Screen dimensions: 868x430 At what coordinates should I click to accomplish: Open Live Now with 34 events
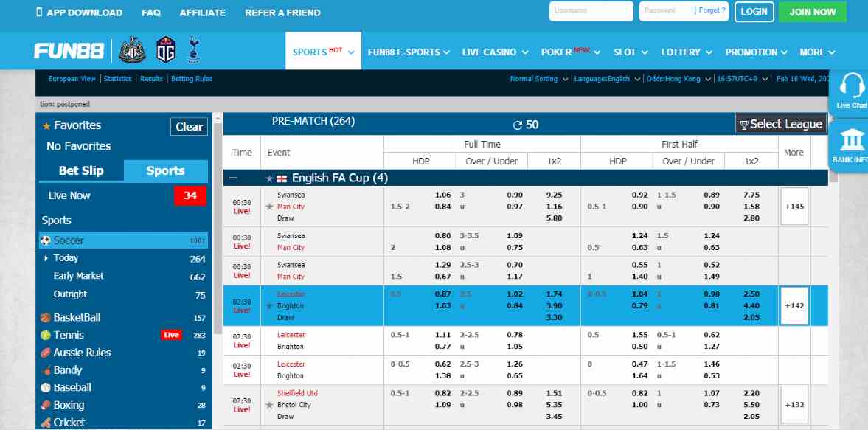click(124, 196)
